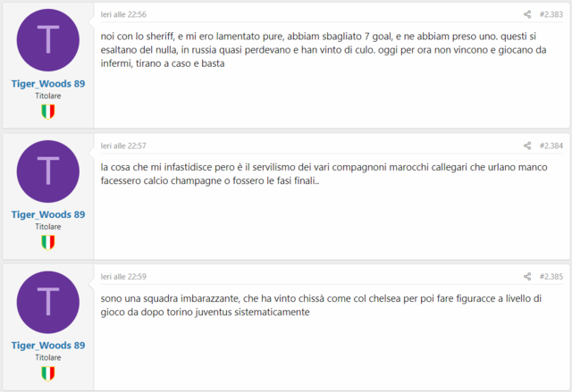Click share icon on post #2.383

527,14
